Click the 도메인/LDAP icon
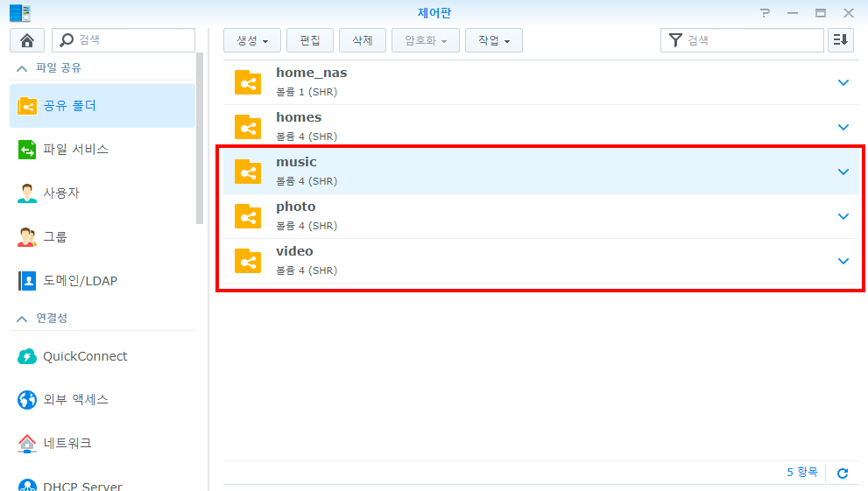This screenshot has width=868, height=491. click(26, 280)
